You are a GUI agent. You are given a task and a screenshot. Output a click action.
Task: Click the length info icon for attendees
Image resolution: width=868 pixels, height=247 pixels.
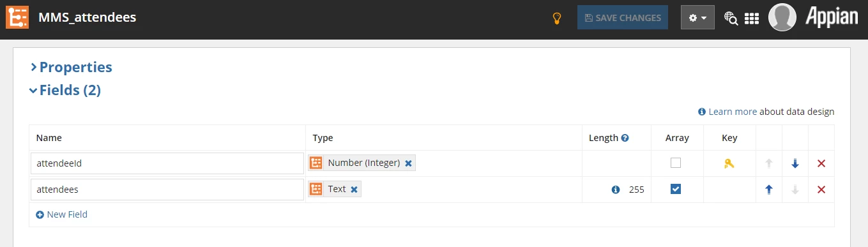coord(616,190)
